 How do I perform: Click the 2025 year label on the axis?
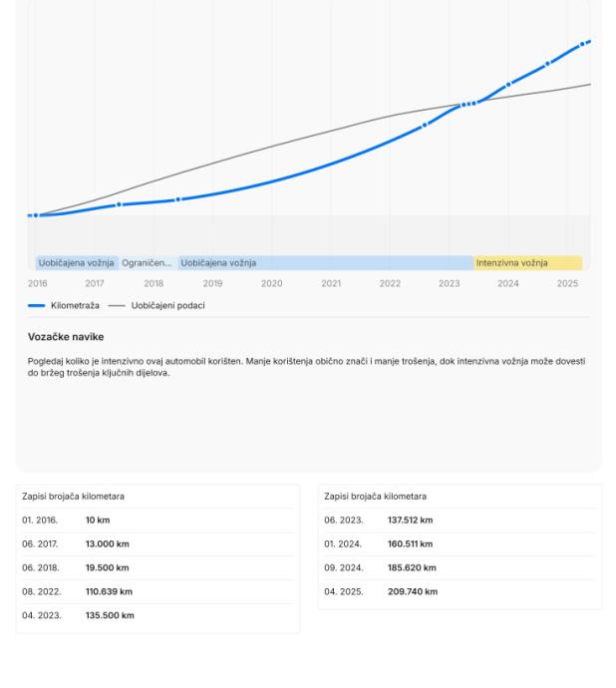[567, 284]
